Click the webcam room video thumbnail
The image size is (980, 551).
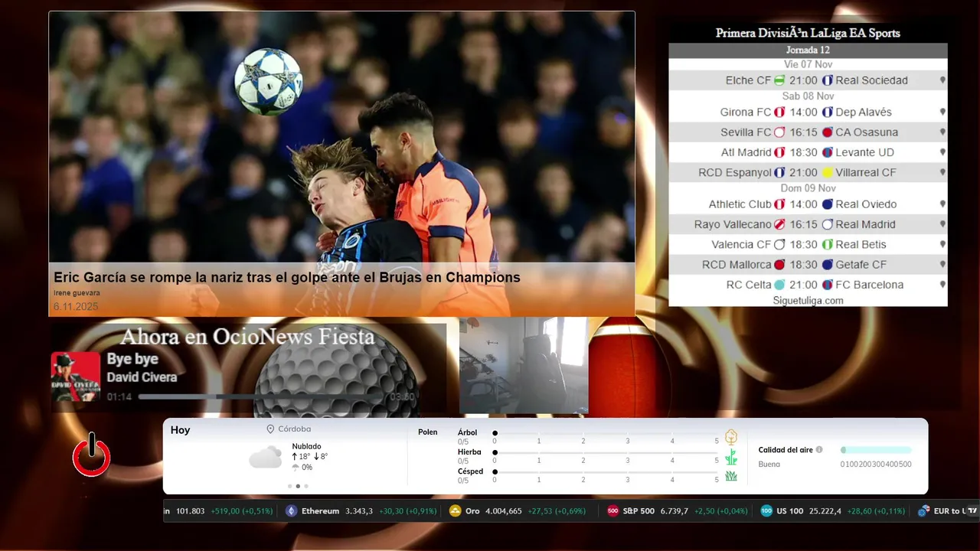(524, 366)
